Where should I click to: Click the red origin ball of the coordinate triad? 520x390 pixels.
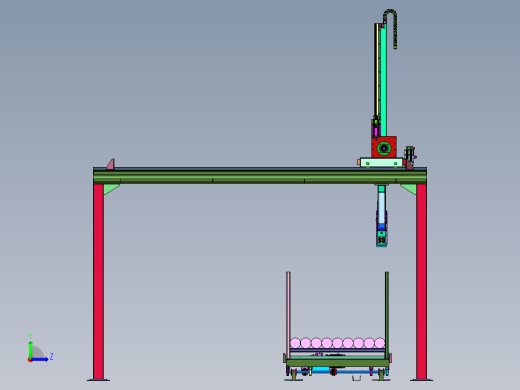(x=30, y=360)
